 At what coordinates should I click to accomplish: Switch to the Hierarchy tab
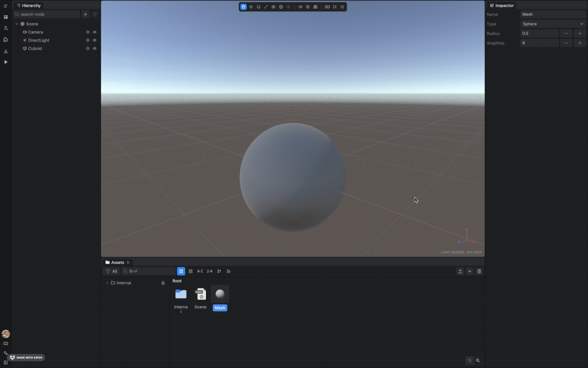pyautogui.click(x=29, y=6)
